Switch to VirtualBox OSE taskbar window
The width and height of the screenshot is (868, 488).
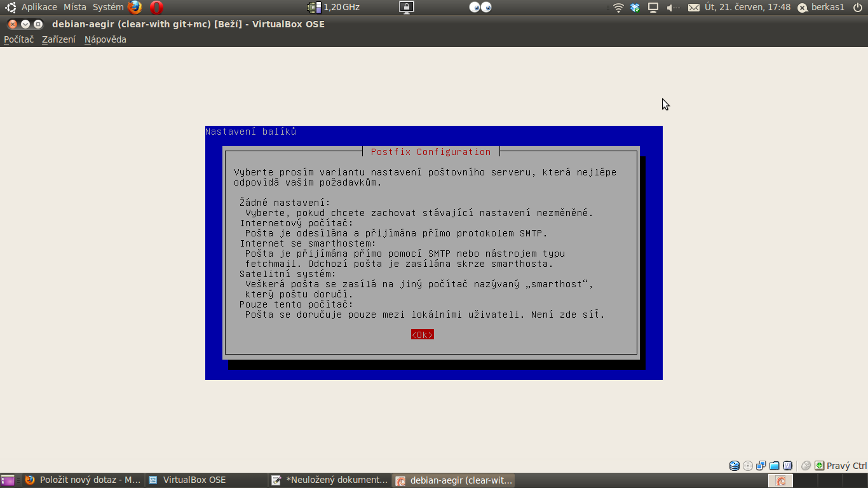click(x=206, y=480)
